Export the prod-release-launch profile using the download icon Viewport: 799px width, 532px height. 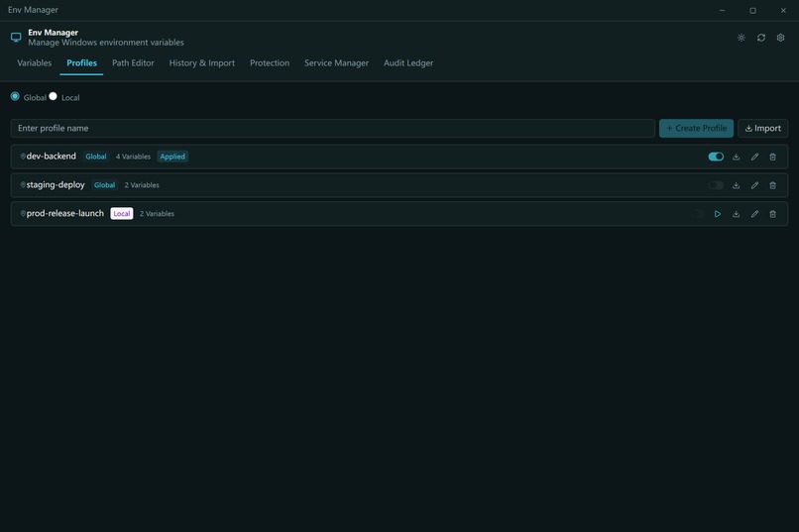pyautogui.click(x=736, y=214)
